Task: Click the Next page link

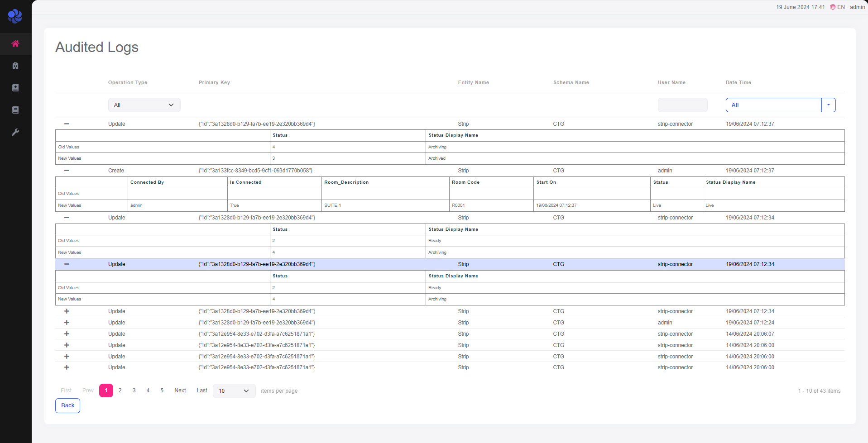Action: pyautogui.click(x=180, y=391)
